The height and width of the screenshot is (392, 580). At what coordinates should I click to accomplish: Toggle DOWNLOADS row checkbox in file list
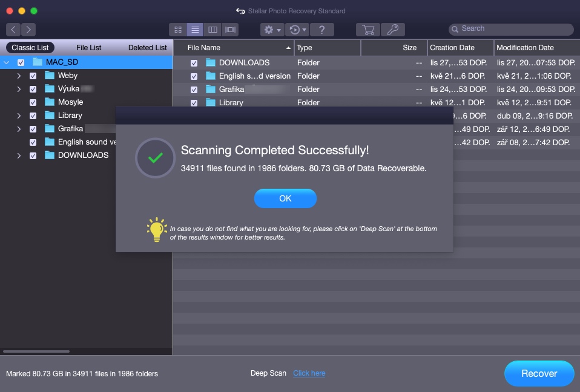(194, 63)
